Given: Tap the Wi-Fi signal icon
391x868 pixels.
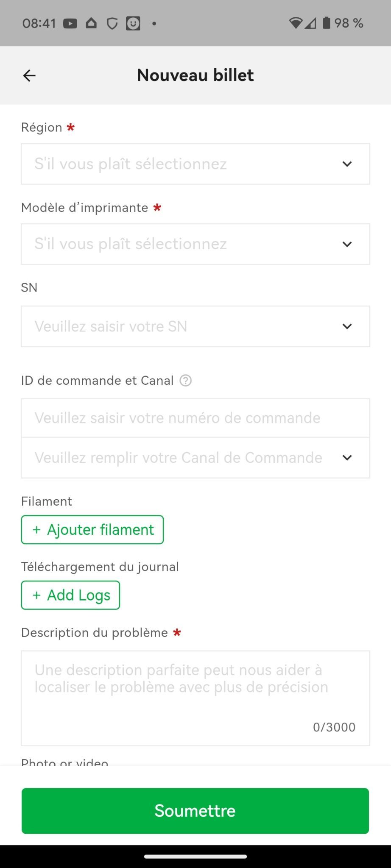Looking at the screenshot, I should [295, 23].
